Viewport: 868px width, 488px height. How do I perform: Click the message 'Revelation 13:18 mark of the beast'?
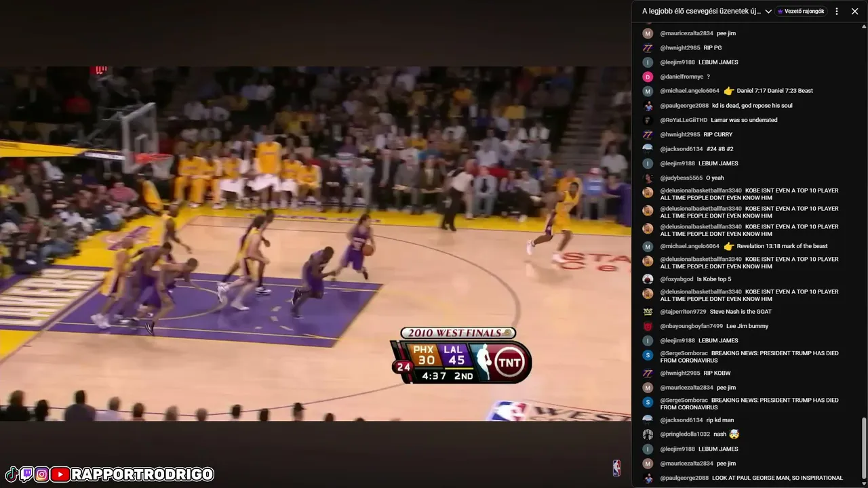click(782, 247)
